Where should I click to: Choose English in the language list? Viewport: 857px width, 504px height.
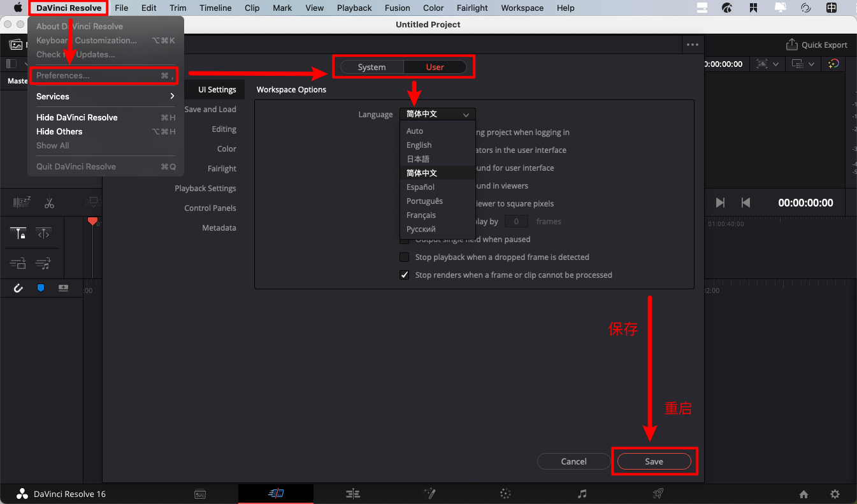click(438, 145)
